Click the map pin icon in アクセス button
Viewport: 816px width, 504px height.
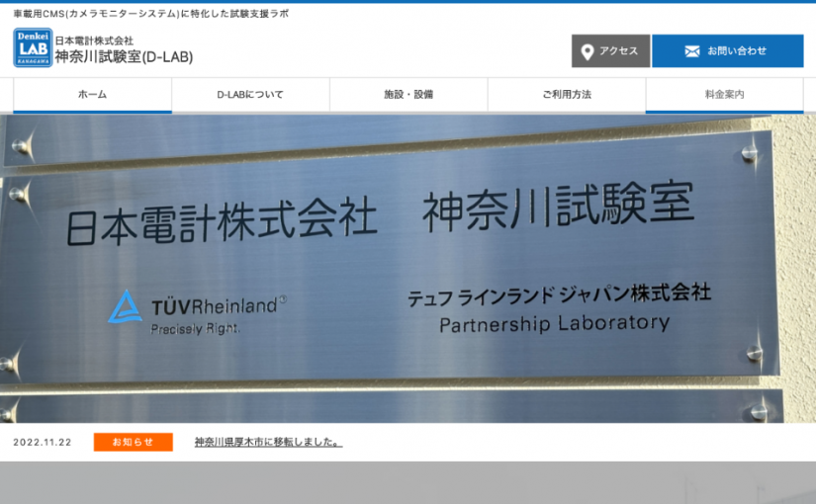[587, 51]
